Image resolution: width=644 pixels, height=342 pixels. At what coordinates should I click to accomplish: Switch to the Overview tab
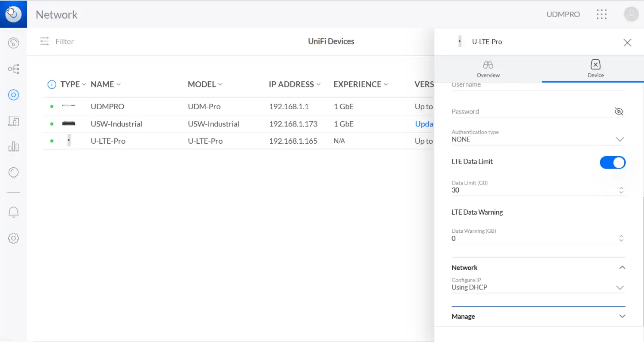(x=488, y=69)
